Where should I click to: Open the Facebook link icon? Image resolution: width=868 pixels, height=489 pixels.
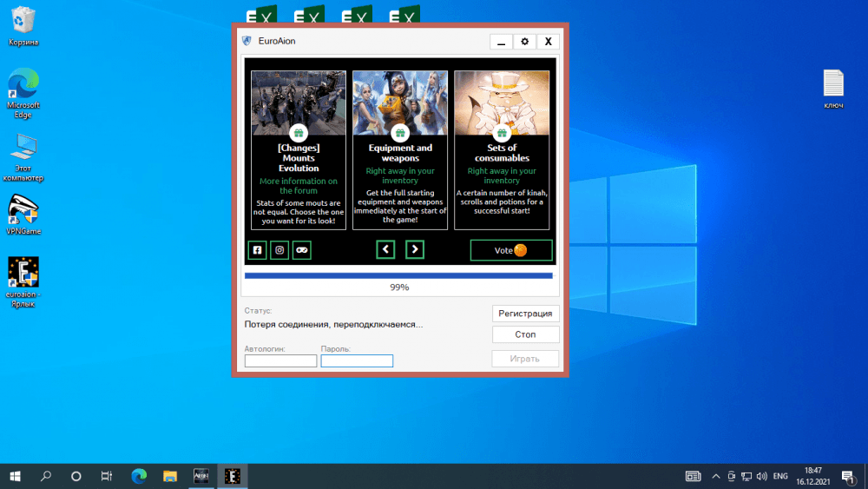point(257,250)
